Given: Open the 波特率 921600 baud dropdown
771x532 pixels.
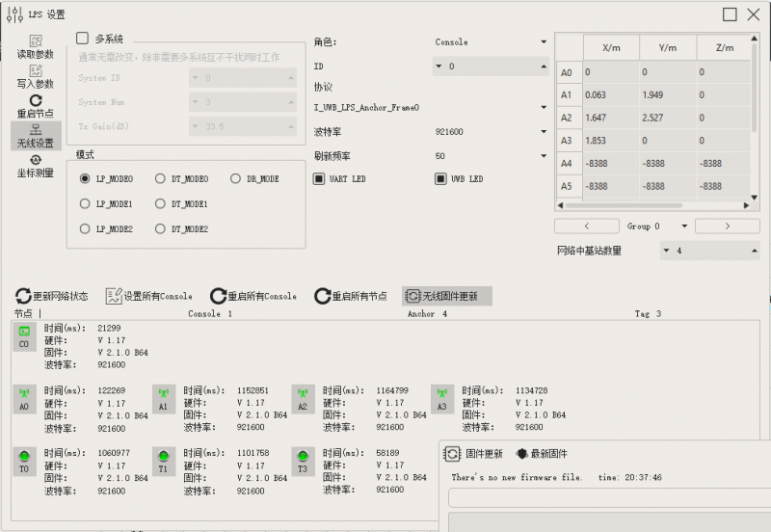Looking at the screenshot, I should pyautogui.click(x=491, y=132).
